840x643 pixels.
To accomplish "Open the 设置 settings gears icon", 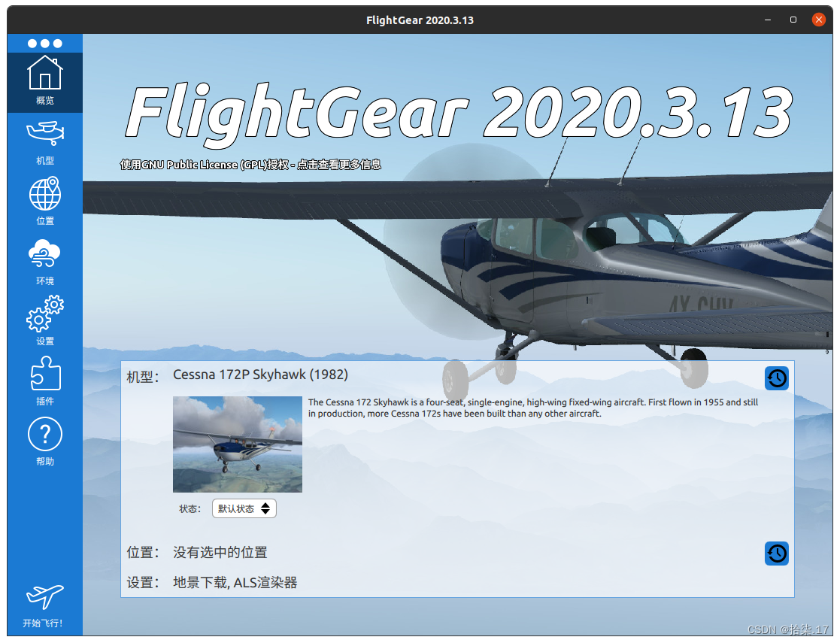I will (x=44, y=316).
